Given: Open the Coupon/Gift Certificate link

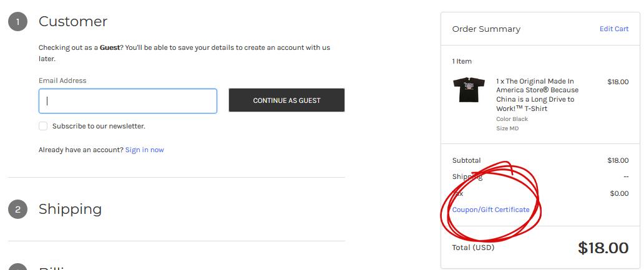Looking at the screenshot, I should point(491,210).
